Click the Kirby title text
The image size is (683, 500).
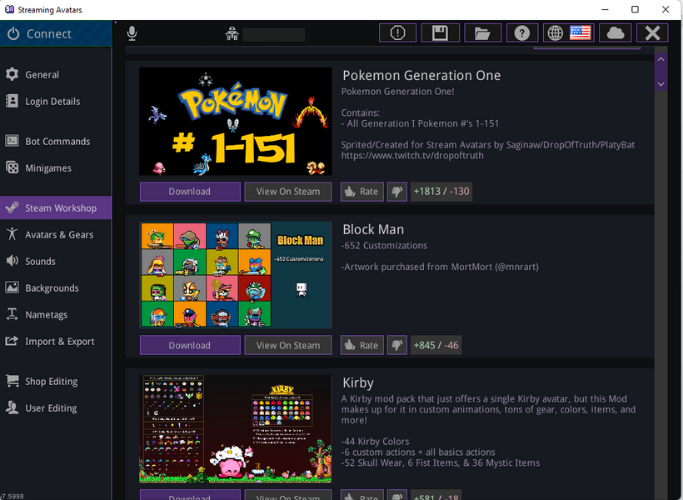point(358,383)
